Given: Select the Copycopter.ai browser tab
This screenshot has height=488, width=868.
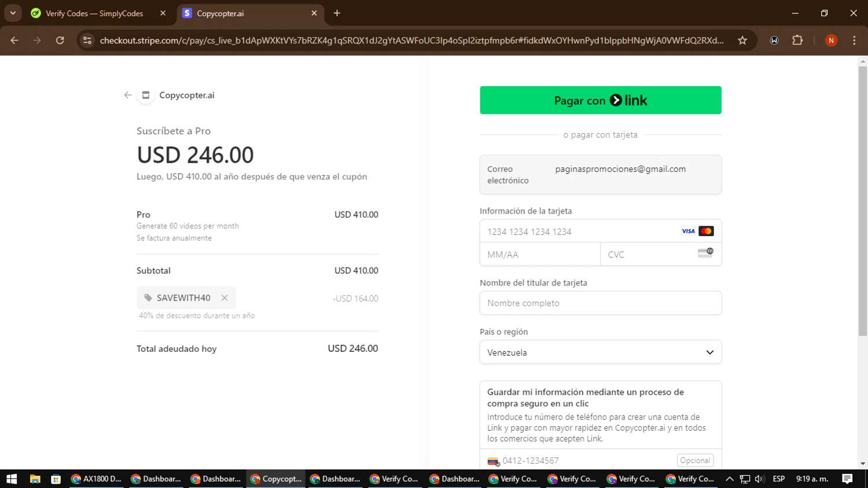Looking at the screenshot, I should click(250, 13).
